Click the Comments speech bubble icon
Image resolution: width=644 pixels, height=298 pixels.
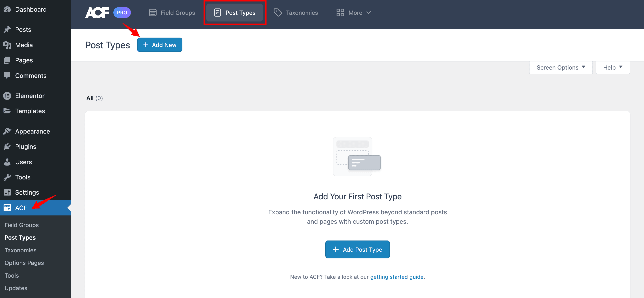7,75
